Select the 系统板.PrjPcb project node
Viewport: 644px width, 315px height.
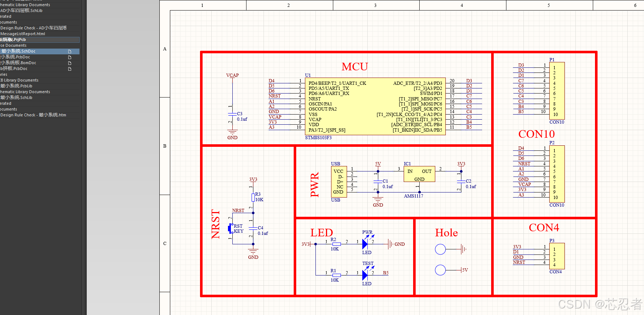[40, 40]
